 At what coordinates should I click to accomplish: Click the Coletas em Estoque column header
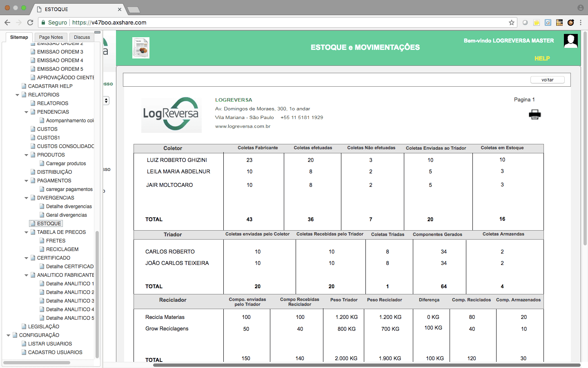coord(502,148)
